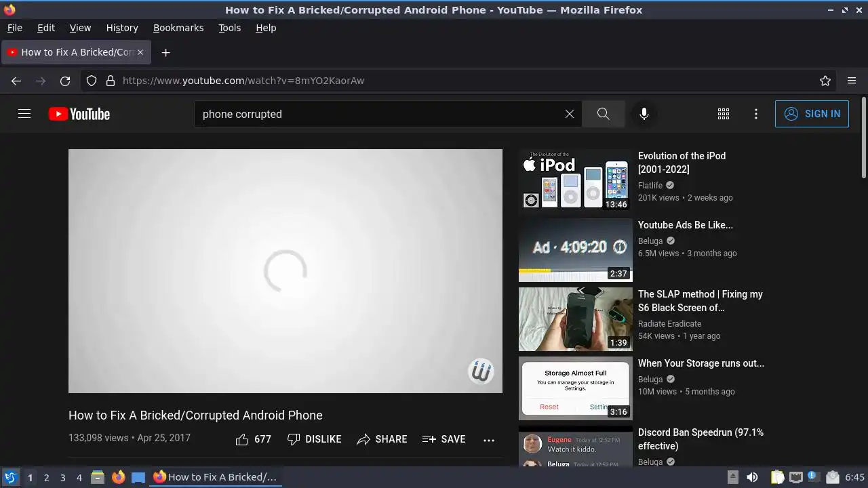
Task: Open YouTube apps grid icon
Action: coord(724,114)
